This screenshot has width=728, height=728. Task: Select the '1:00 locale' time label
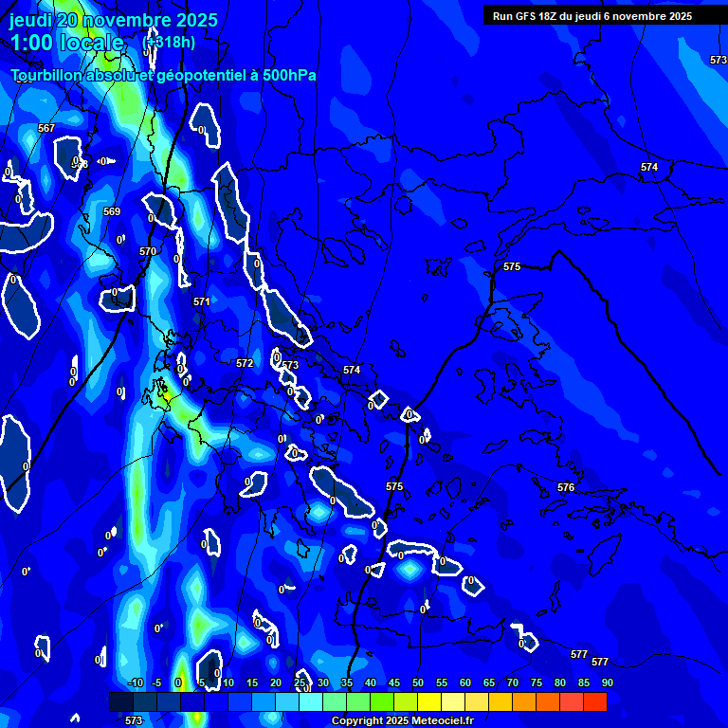[x=67, y=43]
